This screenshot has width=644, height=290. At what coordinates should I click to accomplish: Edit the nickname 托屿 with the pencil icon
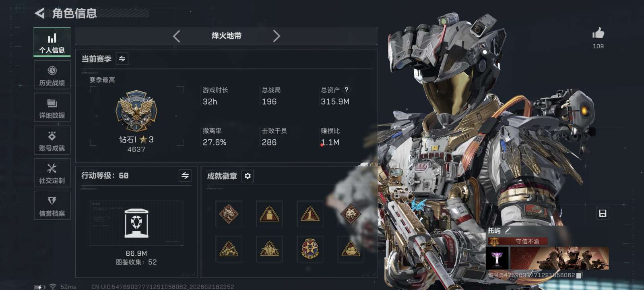508,231
